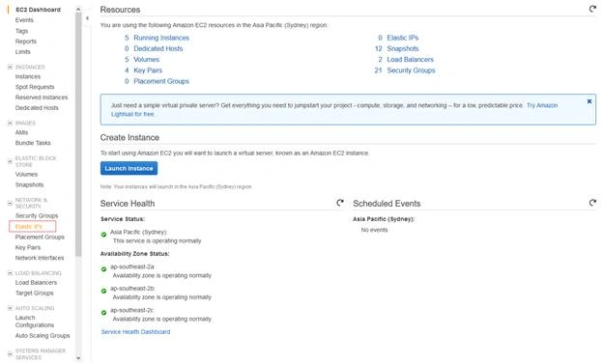Screen dimensions: 602x364
Task: Click the Security Groups count 21
Action: pyautogui.click(x=378, y=70)
